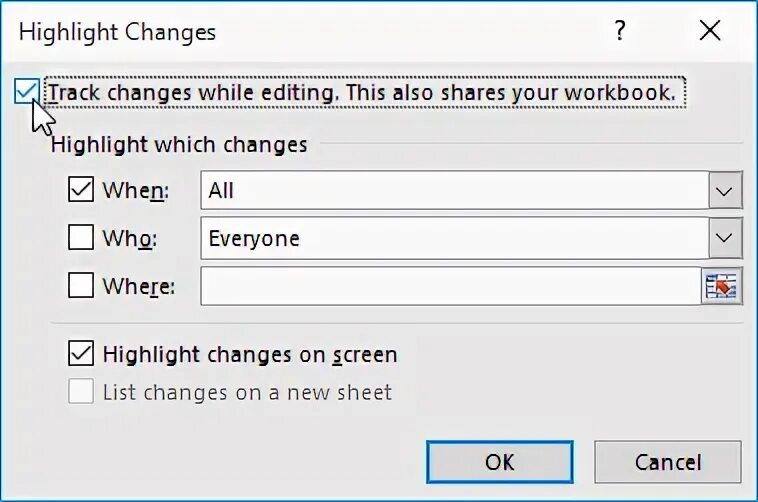
Task: Open the combo box showing All
Action: coord(471,190)
